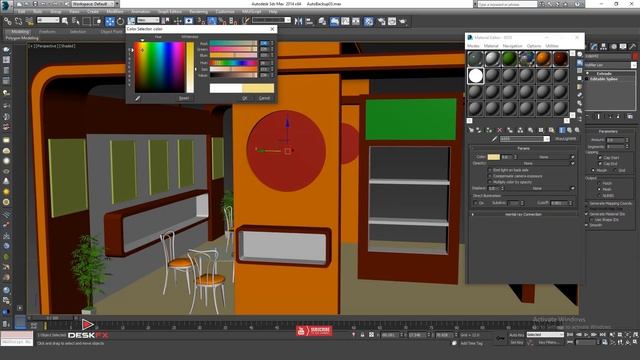Click the Display panel tab icon

(x=623, y=47)
